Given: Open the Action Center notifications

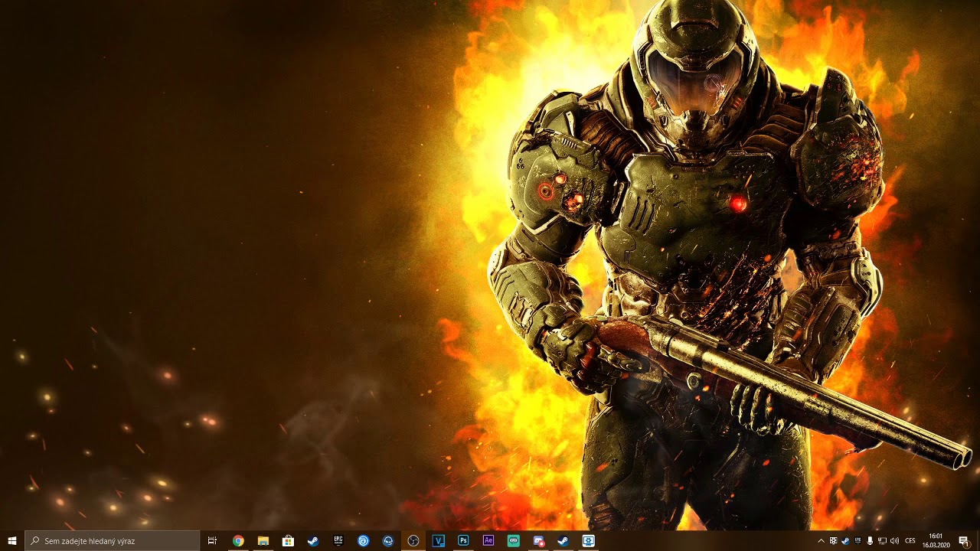Looking at the screenshot, I should (x=963, y=541).
